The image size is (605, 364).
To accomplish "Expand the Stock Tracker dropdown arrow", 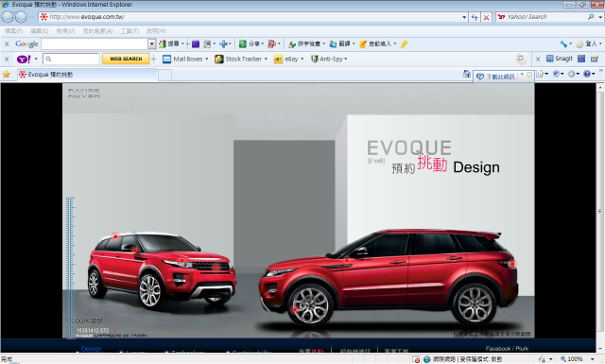I will (x=266, y=59).
